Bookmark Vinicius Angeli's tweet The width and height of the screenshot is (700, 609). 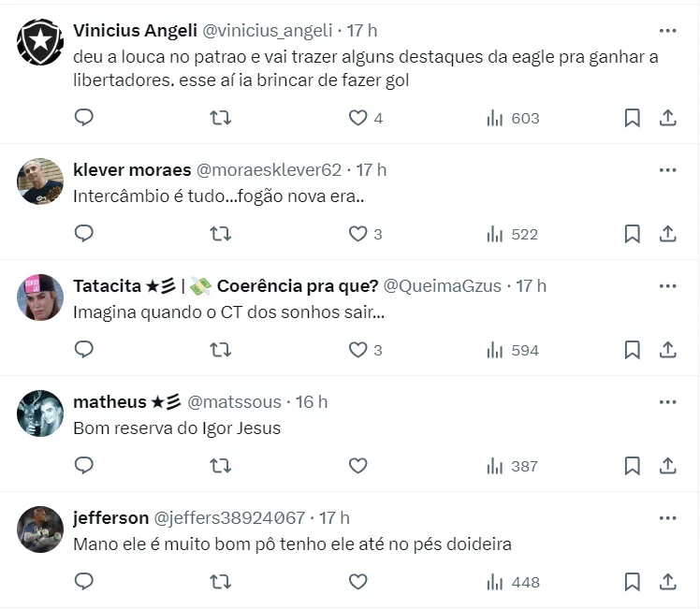(632, 118)
